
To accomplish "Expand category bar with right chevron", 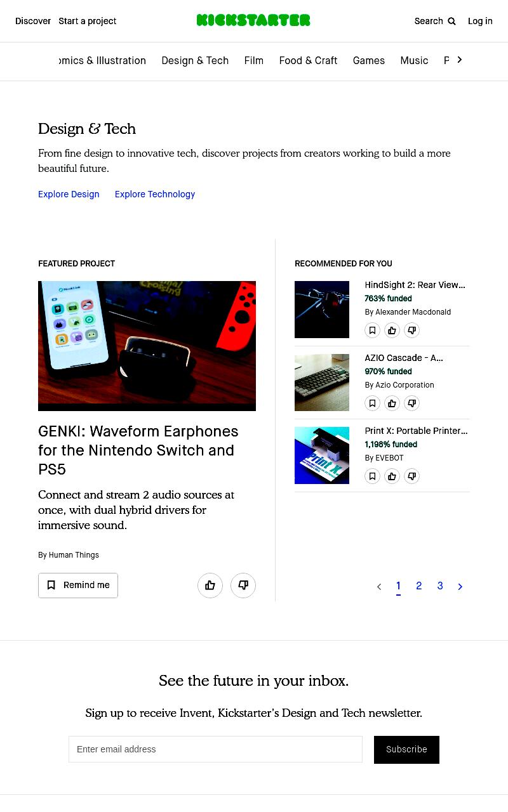I will pyautogui.click(x=460, y=60).
